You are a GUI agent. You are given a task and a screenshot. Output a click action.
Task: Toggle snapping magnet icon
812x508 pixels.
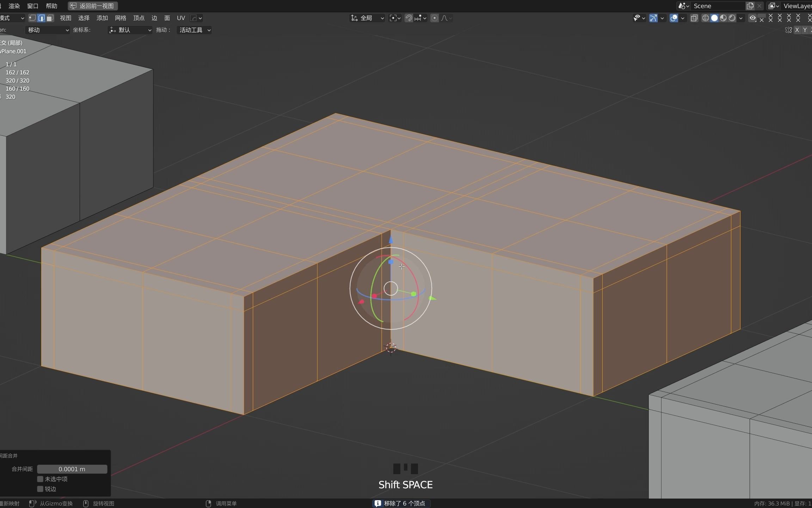[x=408, y=18]
